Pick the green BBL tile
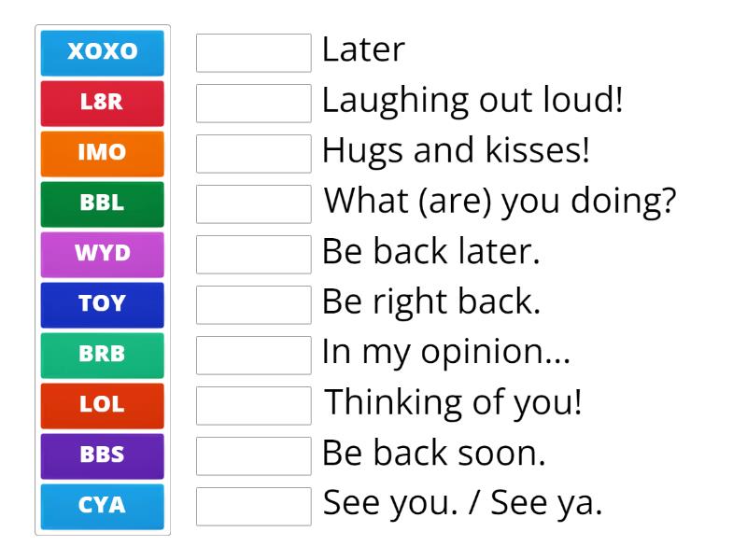Viewport: 747px width, 560px height. click(102, 203)
